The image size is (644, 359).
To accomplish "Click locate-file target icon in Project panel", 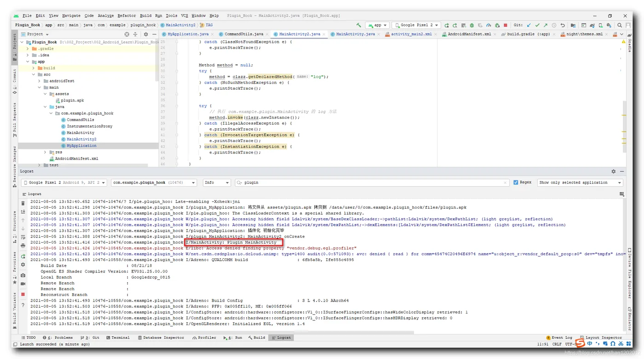I will pos(127,34).
